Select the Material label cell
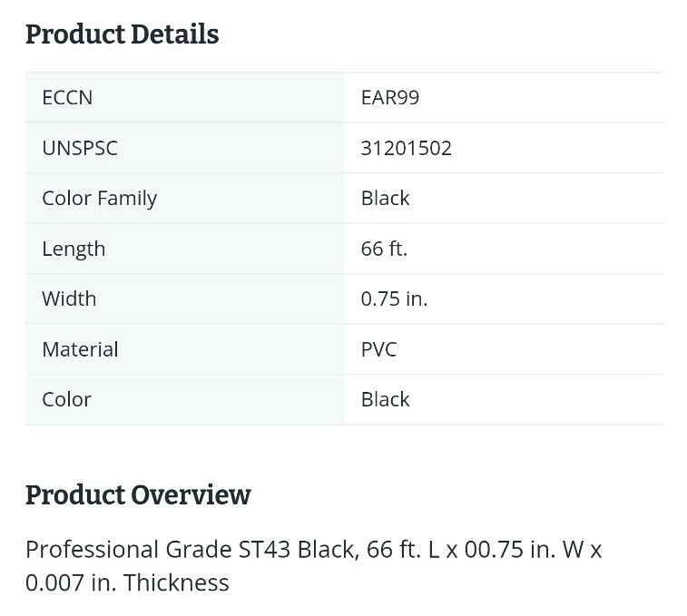The width and height of the screenshot is (687, 616). point(184,349)
